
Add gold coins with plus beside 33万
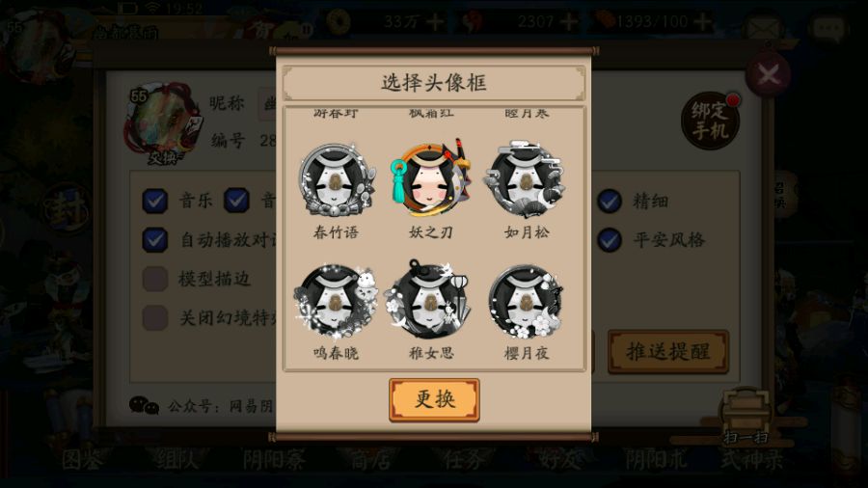(435, 22)
